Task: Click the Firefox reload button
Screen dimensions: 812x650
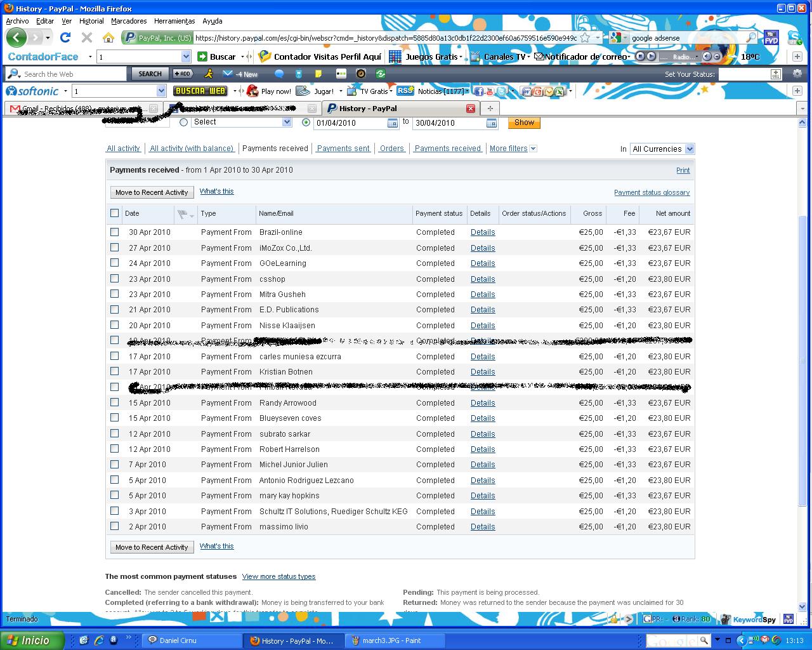Action: tap(65, 37)
